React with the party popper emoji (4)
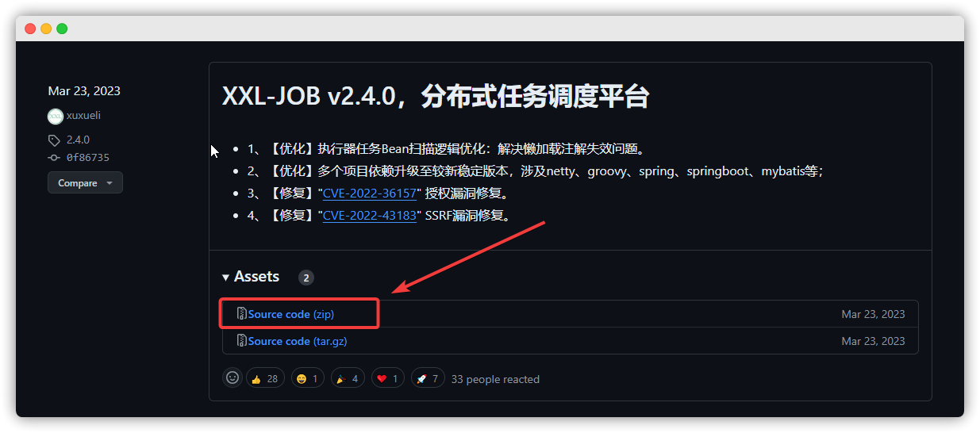 click(x=347, y=378)
